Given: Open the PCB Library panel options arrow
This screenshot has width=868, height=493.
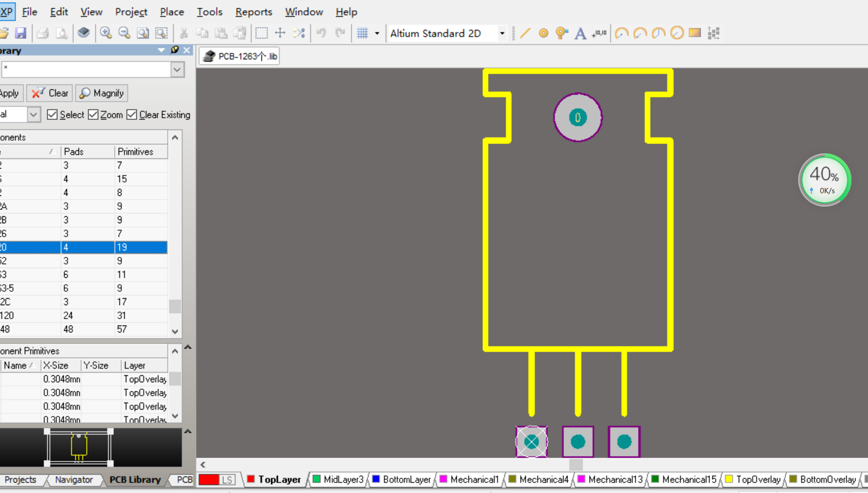Looking at the screenshot, I should tap(161, 50).
